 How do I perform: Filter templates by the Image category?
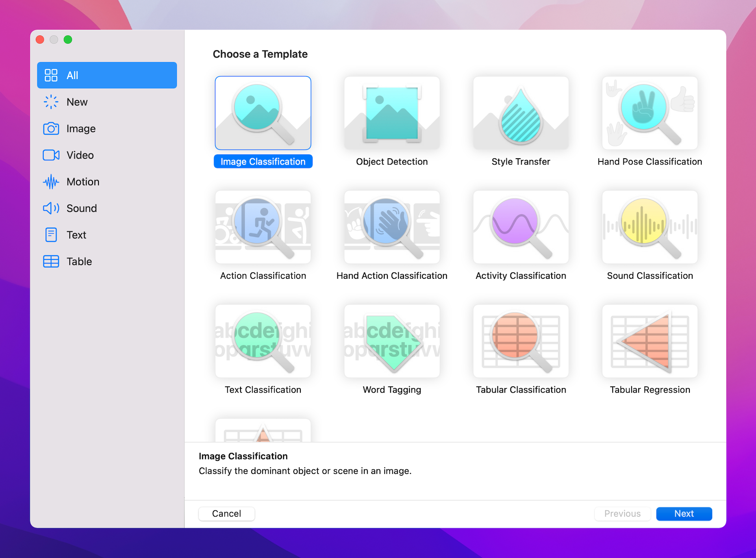pos(81,129)
